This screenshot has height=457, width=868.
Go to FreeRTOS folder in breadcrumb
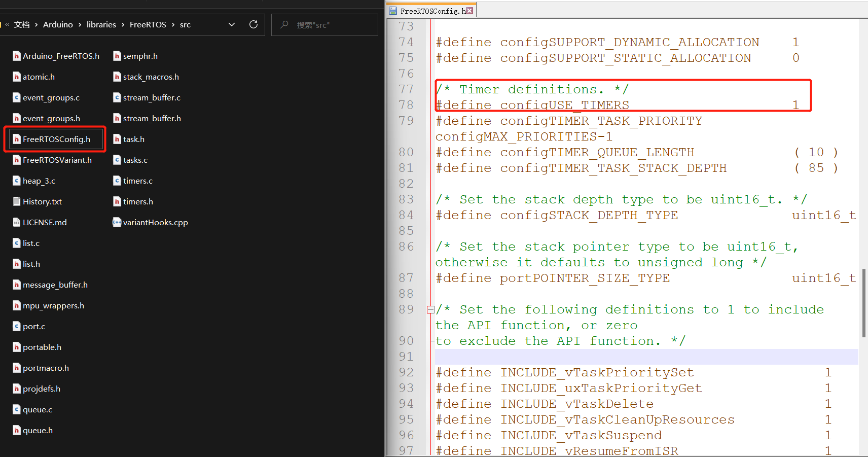148,24
